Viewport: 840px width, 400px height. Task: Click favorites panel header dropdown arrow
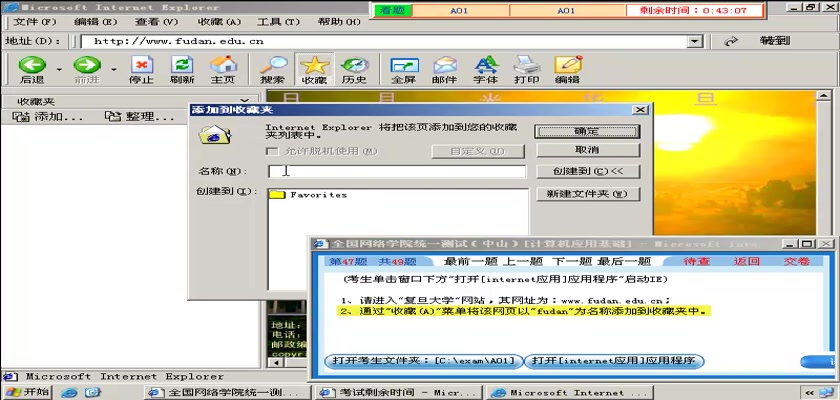click(x=245, y=101)
